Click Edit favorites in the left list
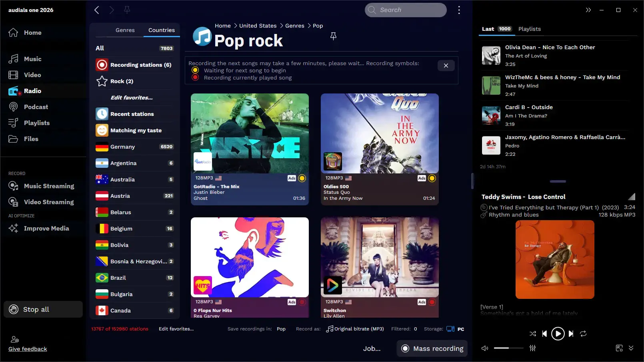Image resolution: width=644 pixels, height=362 pixels. tap(131, 97)
